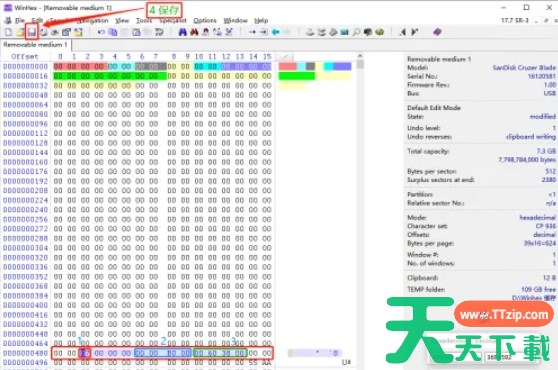Click the magnifying glass toolbar icon

[356, 32]
